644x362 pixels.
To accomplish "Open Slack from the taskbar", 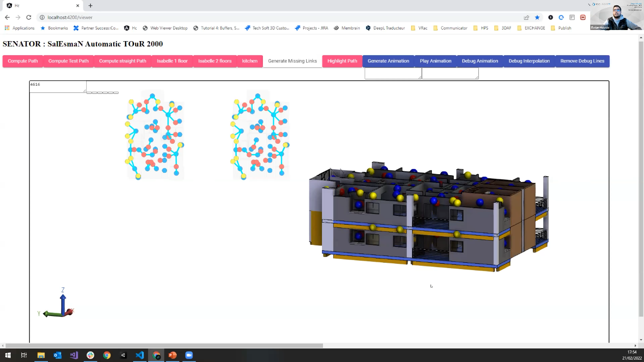I will coord(90,355).
